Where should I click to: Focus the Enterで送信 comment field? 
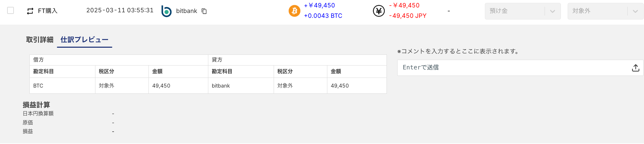click(511, 67)
